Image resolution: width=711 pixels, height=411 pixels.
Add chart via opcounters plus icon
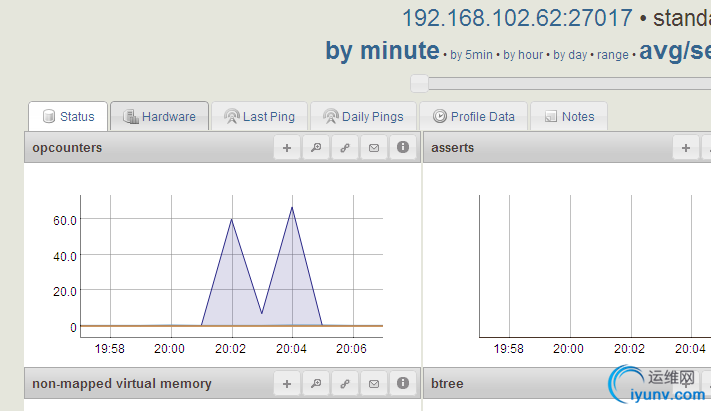point(287,148)
